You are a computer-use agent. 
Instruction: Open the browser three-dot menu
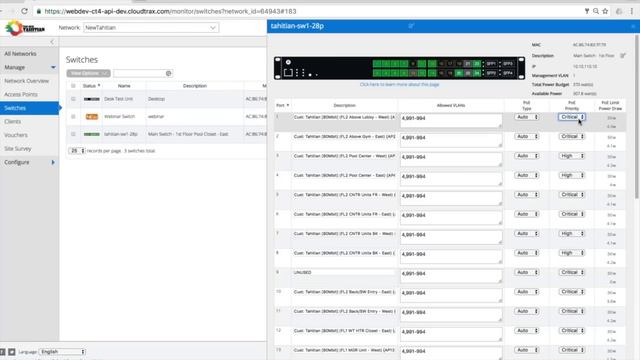pyautogui.click(x=631, y=11)
